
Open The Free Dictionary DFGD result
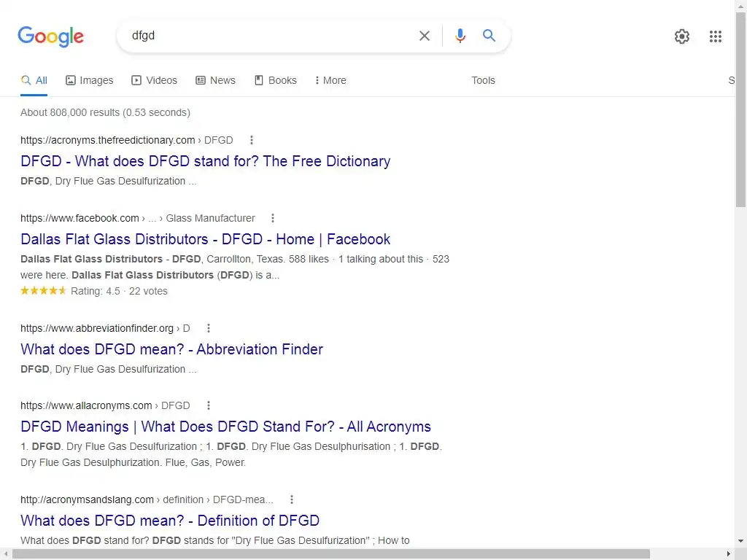(205, 161)
